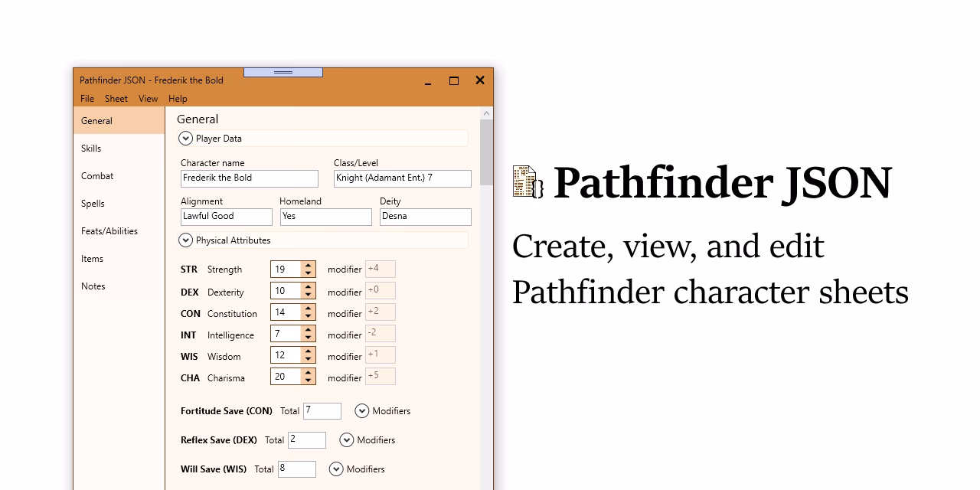Viewport: 980px width, 490px height.
Task: Increase Strength with up arrow
Action: coord(309,266)
